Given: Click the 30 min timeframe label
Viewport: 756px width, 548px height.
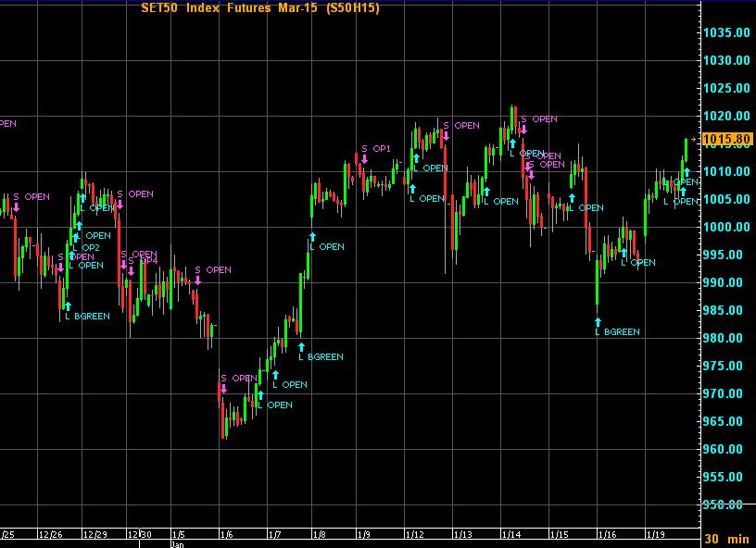Looking at the screenshot, I should click(725, 539).
